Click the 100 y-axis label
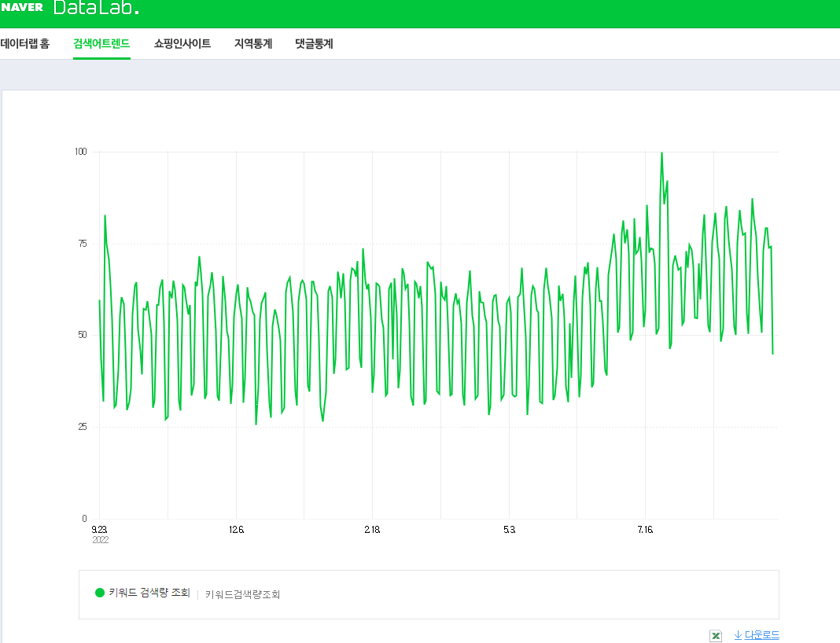 pos(81,152)
